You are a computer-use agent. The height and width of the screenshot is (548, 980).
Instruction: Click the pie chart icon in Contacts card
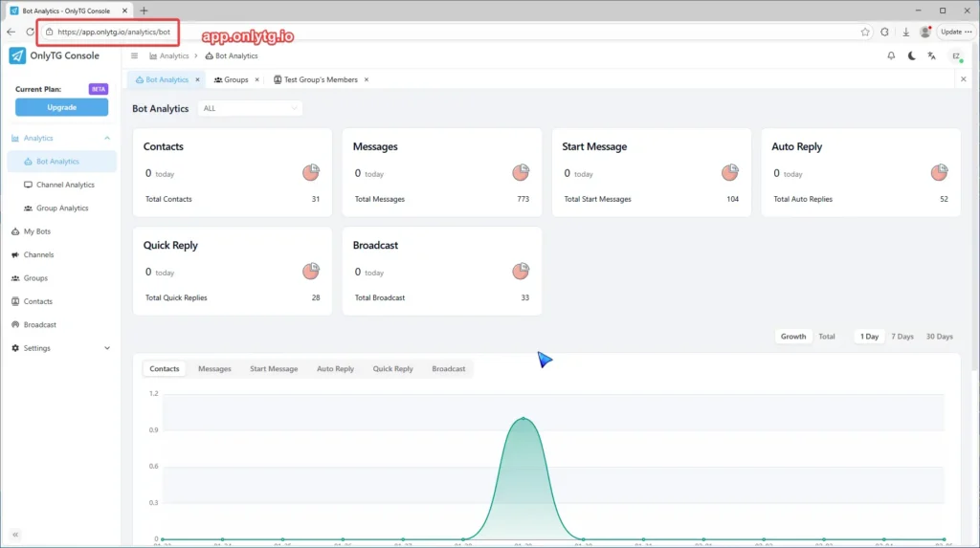[311, 173]
